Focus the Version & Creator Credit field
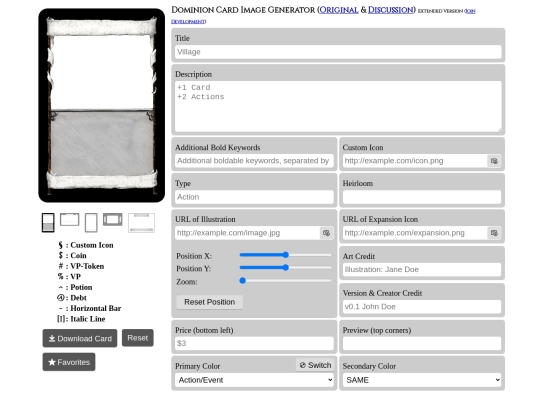 click(422, 307)
